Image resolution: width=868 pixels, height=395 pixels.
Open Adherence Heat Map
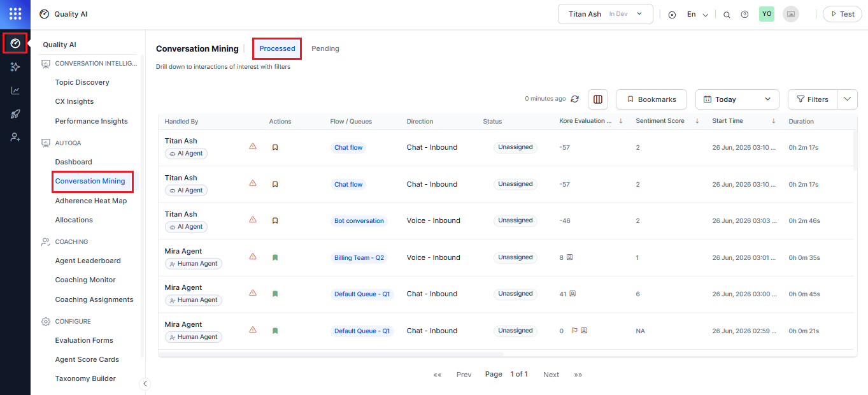pyautogui.click(x=91, y=201)
